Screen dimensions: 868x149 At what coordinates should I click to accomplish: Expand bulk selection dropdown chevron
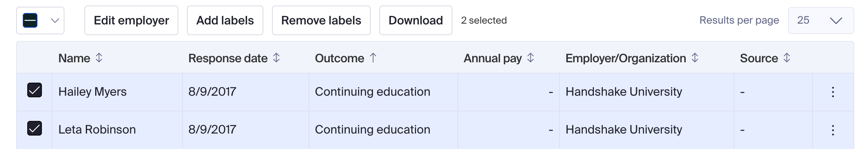tap(55, 20)
